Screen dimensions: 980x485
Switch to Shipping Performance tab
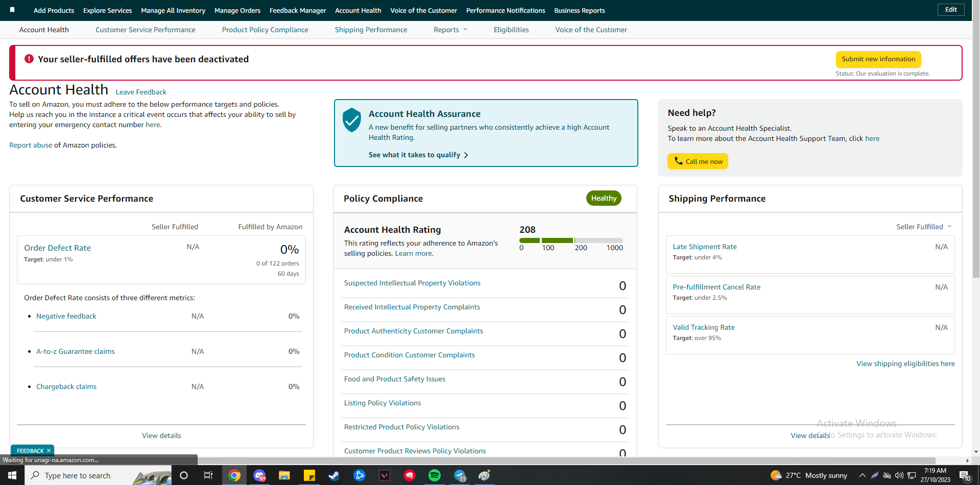tap(371, 30)
